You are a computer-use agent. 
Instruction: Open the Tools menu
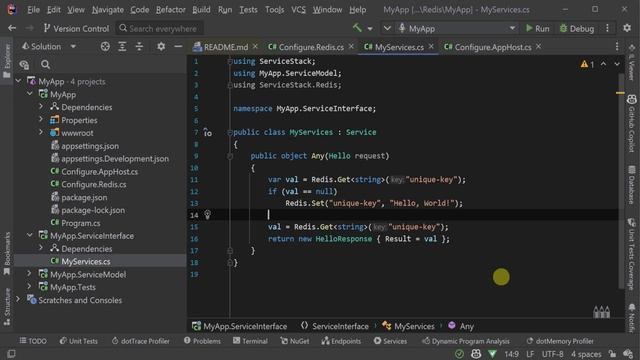tap(275, 10)
